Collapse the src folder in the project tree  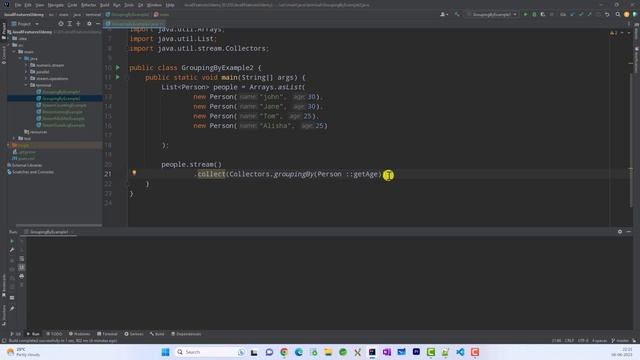[x=9, y=45]
